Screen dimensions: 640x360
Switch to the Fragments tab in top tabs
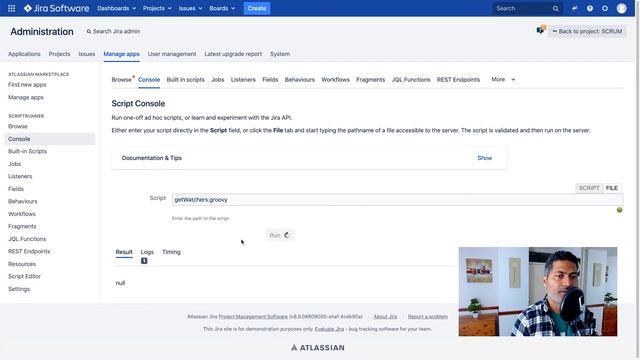[x=370, y=80]
